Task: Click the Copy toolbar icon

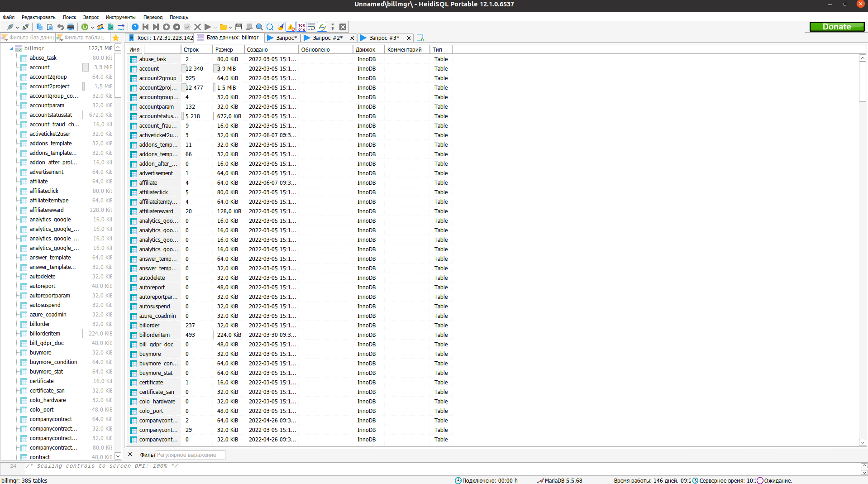Action: pos(39,27)
